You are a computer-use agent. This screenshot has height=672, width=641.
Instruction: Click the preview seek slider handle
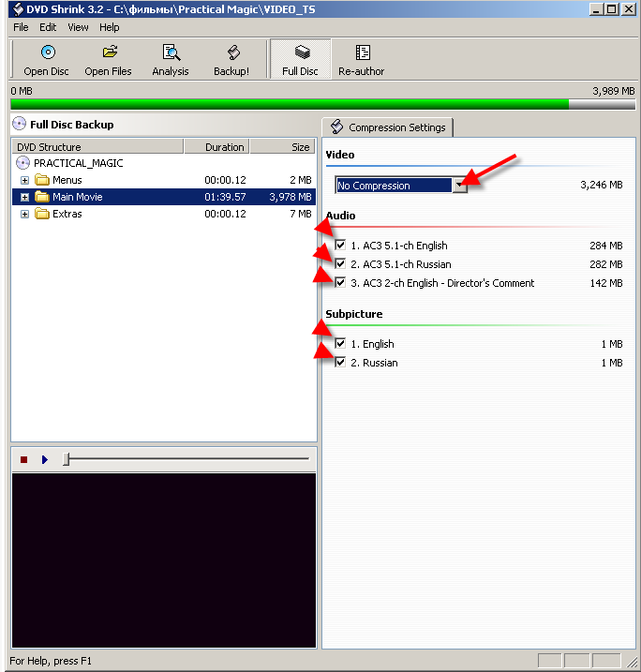point(66,459)
